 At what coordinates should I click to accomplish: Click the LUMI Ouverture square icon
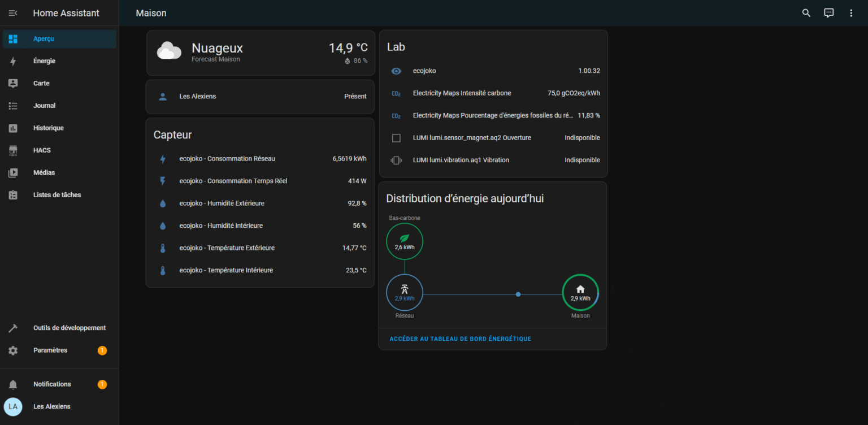[396, 138]
